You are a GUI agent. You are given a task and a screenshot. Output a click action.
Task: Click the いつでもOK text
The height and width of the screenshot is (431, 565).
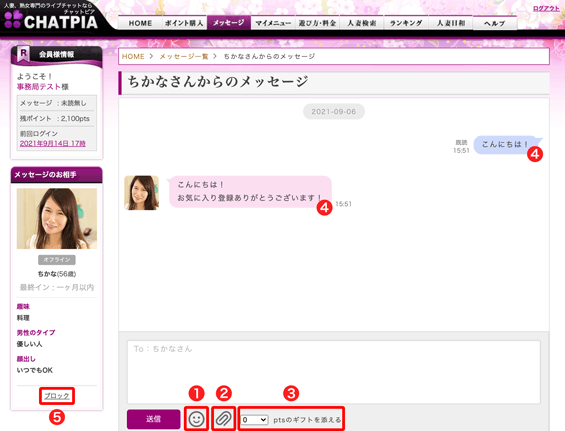coord(35,370)
